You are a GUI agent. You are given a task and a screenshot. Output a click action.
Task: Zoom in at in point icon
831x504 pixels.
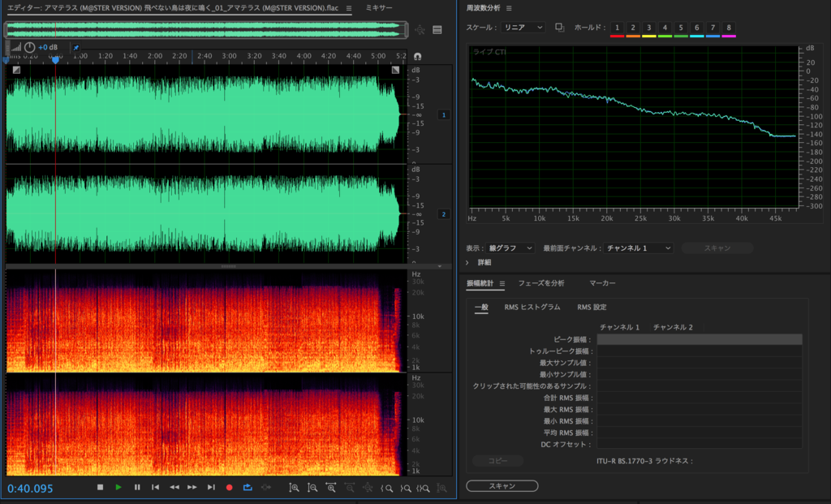click(387, 488)
